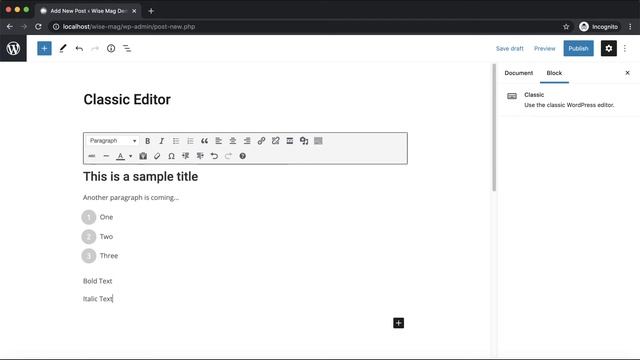The image size is (640, 360).
Task: Open more tools and options menu
Action: [x=625, y=49]
